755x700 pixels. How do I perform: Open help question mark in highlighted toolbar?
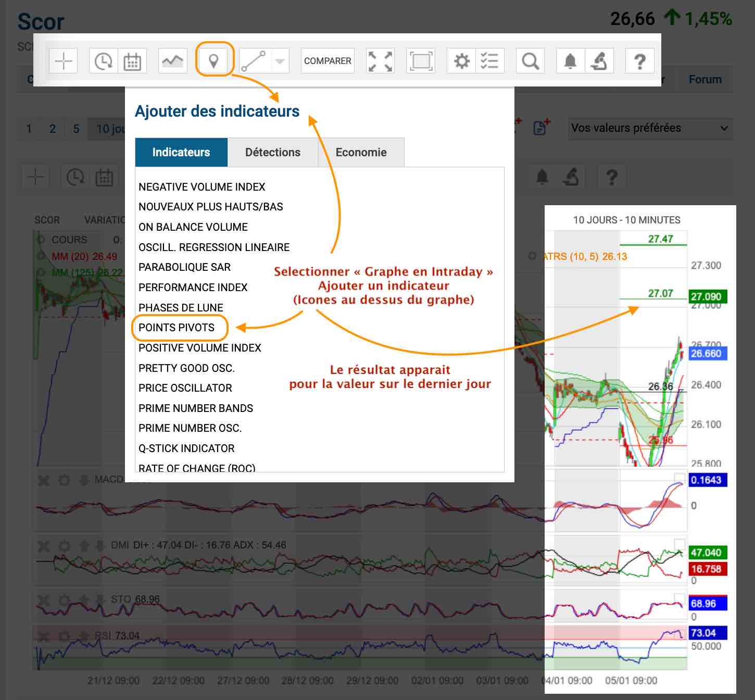tap(639, 61)
